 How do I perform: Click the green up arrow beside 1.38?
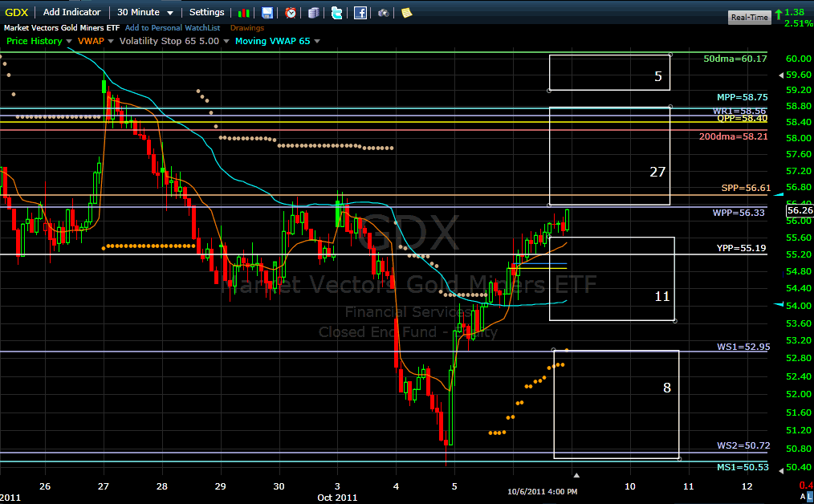pos(779,14)
